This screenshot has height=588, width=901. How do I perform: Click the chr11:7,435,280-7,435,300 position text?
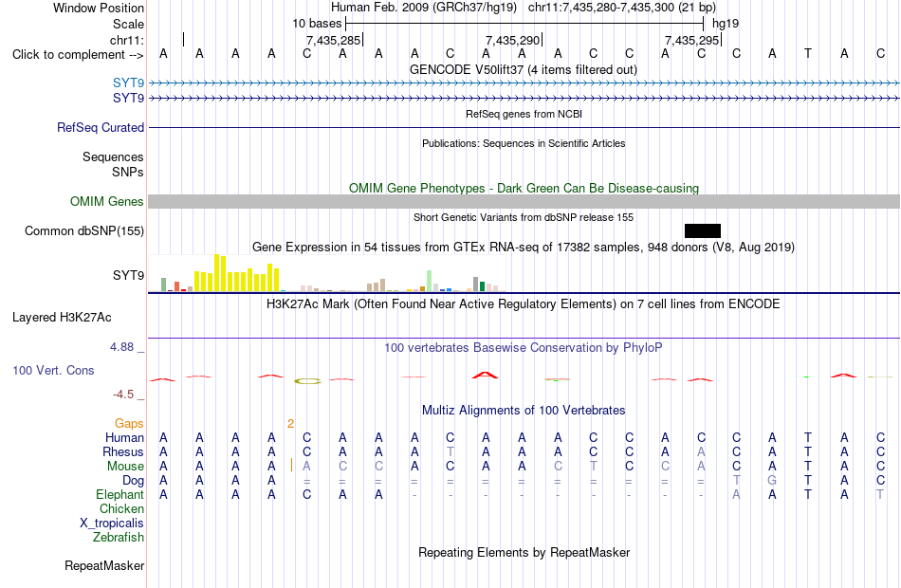coord(622,8)
